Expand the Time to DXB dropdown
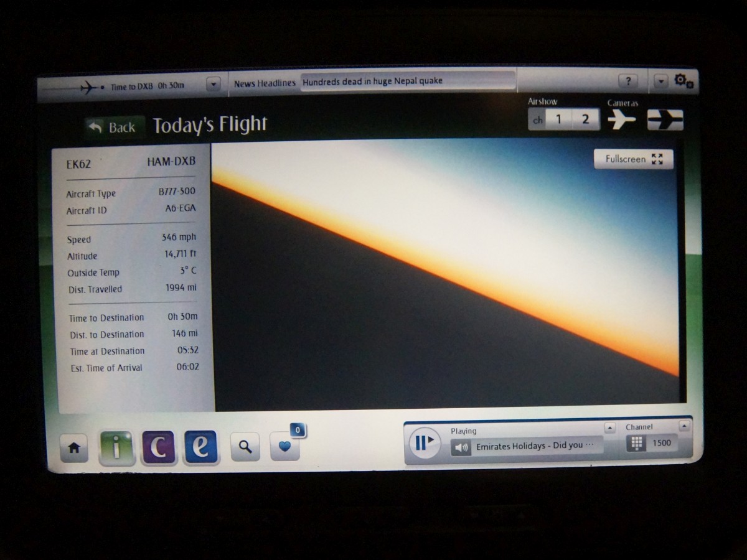 point(214,84)
